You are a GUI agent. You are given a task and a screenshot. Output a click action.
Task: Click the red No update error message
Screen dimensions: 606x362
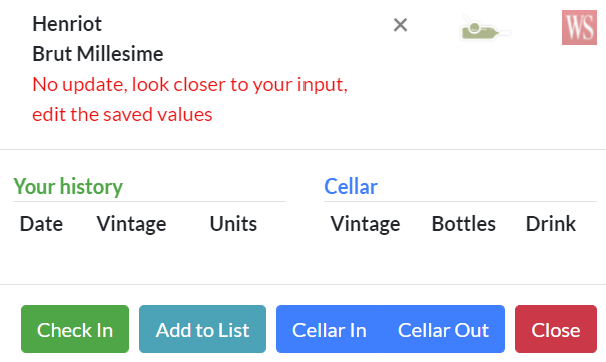(x=190, y=84)
